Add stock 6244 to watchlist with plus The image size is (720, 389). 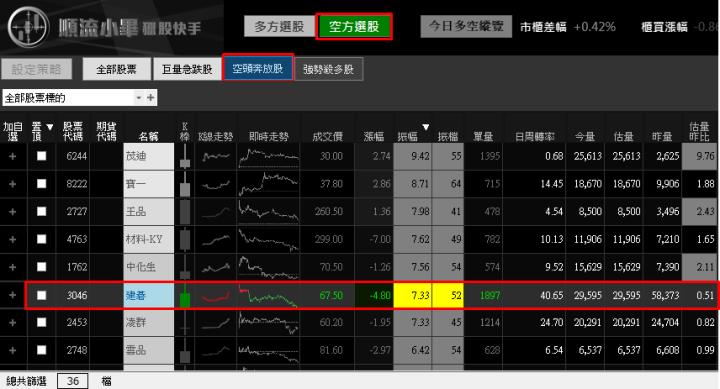point(12,156)
